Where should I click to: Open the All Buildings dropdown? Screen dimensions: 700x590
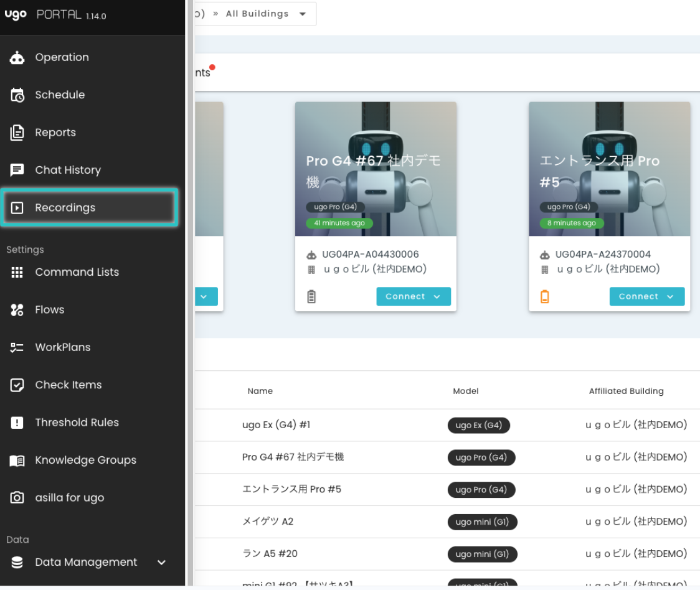point(267,14)
